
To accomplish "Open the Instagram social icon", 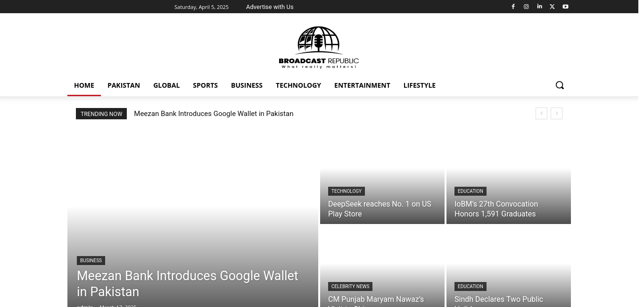I will 526,7.
